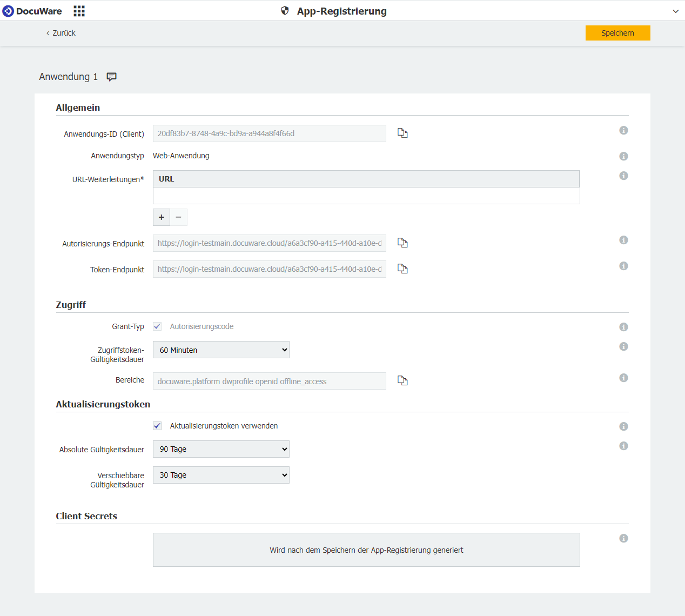Screen dimensions: 685x616
Task: Click inside the empty URL input field
Action: pos(366,196)
